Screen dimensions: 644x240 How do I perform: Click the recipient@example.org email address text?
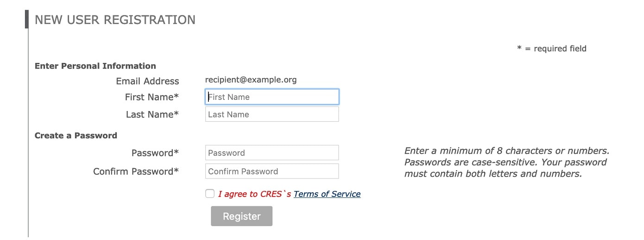click(x=251, y=80)
